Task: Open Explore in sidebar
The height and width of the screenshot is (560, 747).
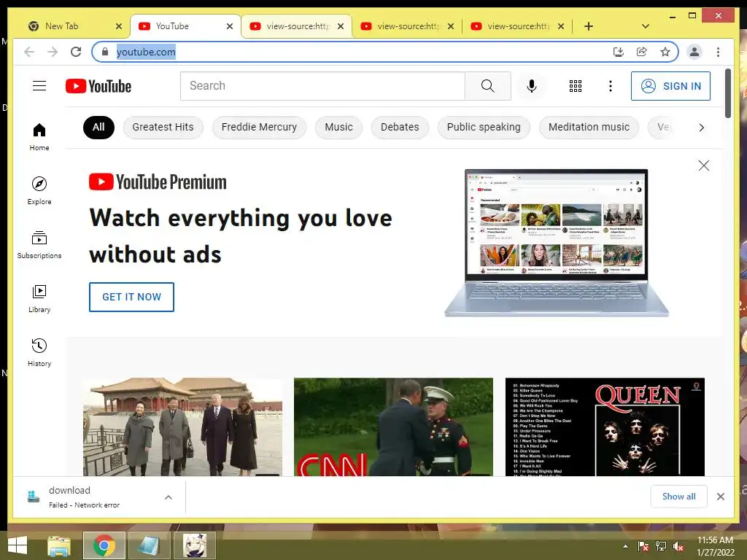Action: 39,190
